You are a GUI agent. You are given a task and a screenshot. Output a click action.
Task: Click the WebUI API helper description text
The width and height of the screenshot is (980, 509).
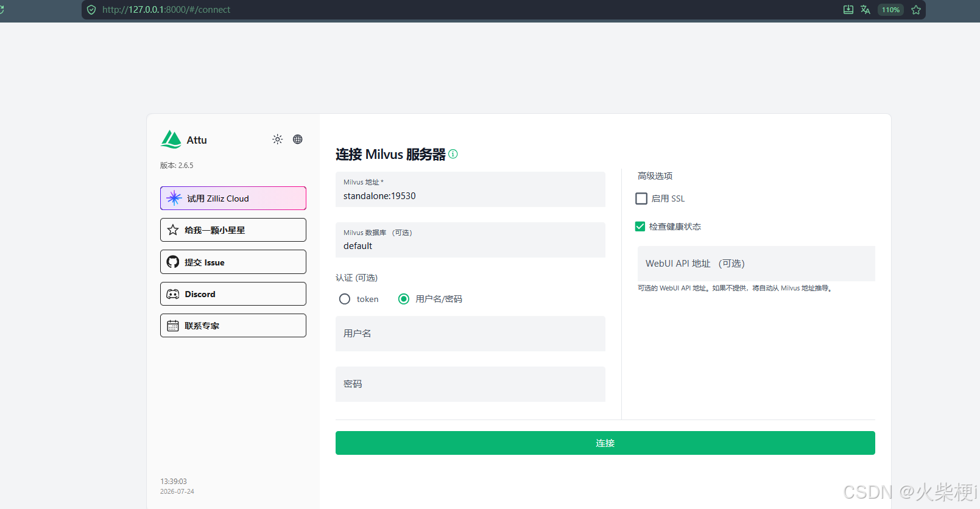[735, 289]
